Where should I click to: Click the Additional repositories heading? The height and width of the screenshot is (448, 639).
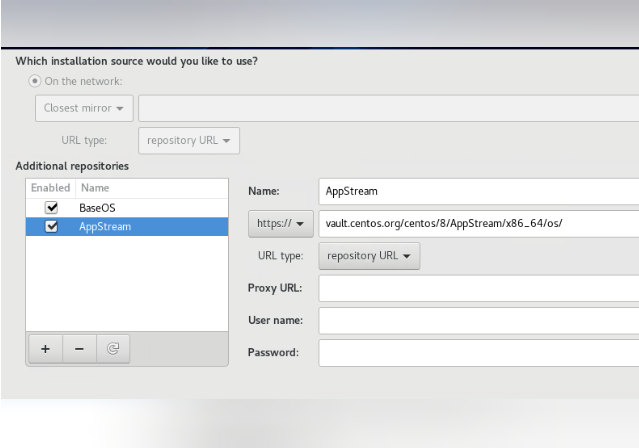pos(72,166)
